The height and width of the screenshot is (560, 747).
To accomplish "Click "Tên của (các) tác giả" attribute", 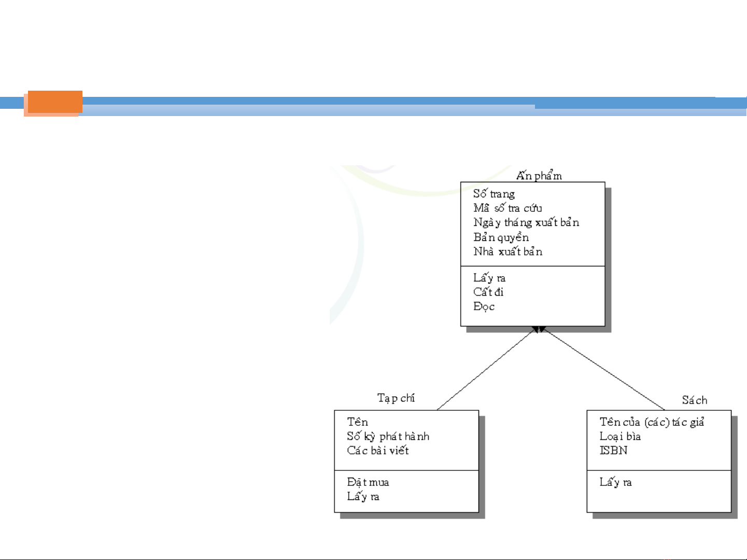I will [652, 422].
